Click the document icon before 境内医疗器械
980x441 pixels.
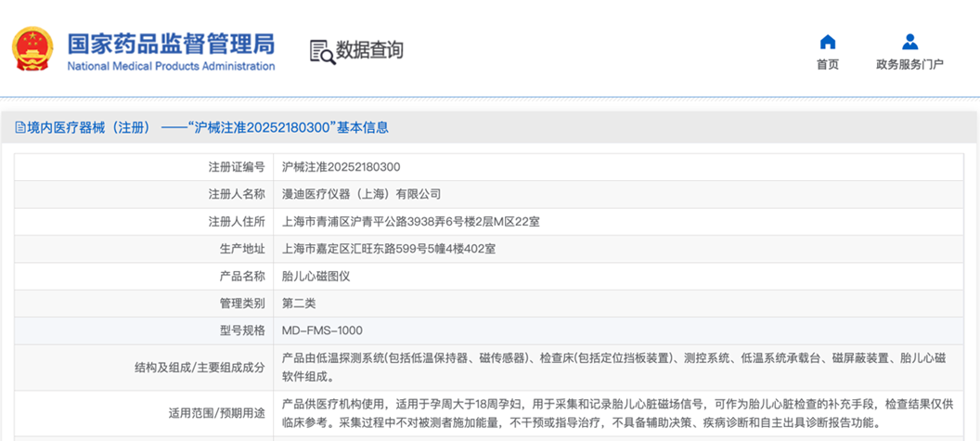[20, 127]
